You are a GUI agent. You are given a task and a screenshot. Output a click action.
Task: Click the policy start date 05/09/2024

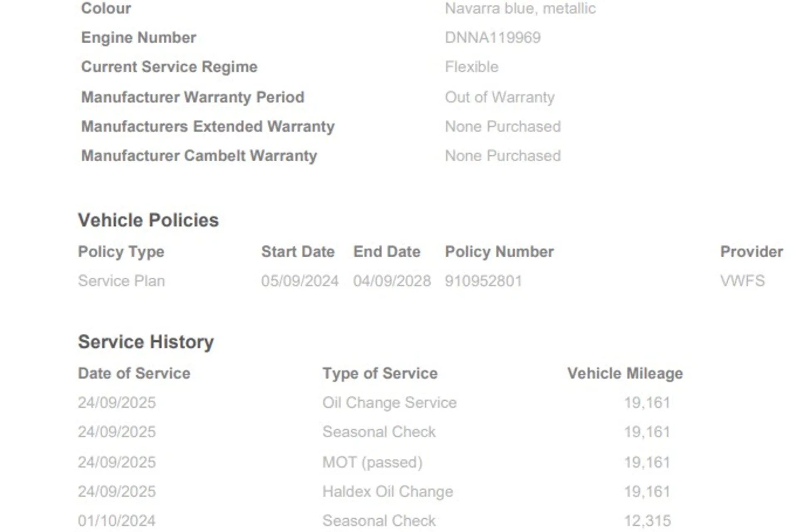tap(300, 281)
